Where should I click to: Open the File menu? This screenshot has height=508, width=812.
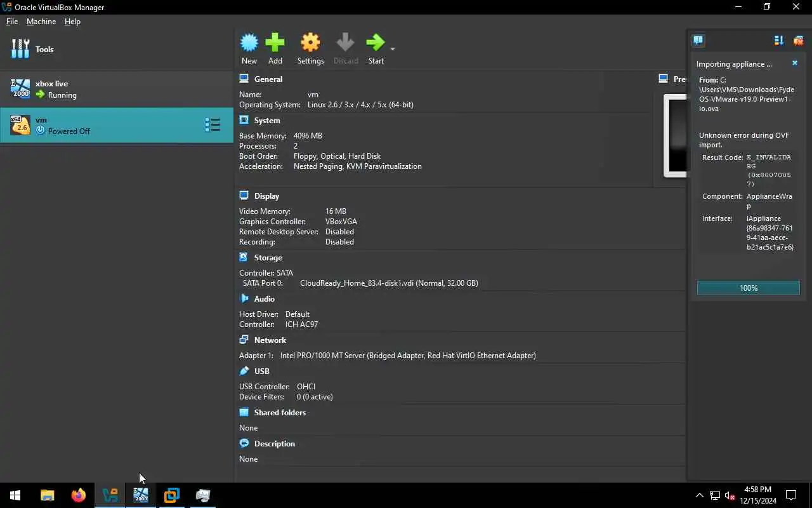(12, 22)
